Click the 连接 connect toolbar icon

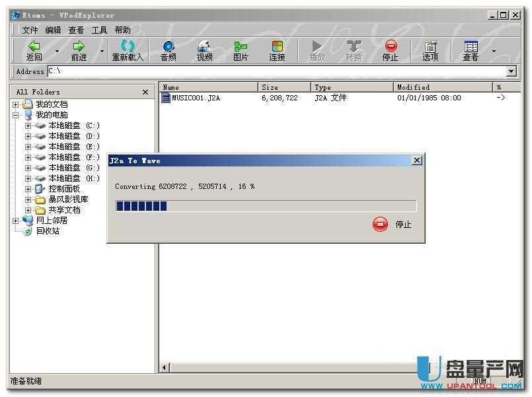277,47
